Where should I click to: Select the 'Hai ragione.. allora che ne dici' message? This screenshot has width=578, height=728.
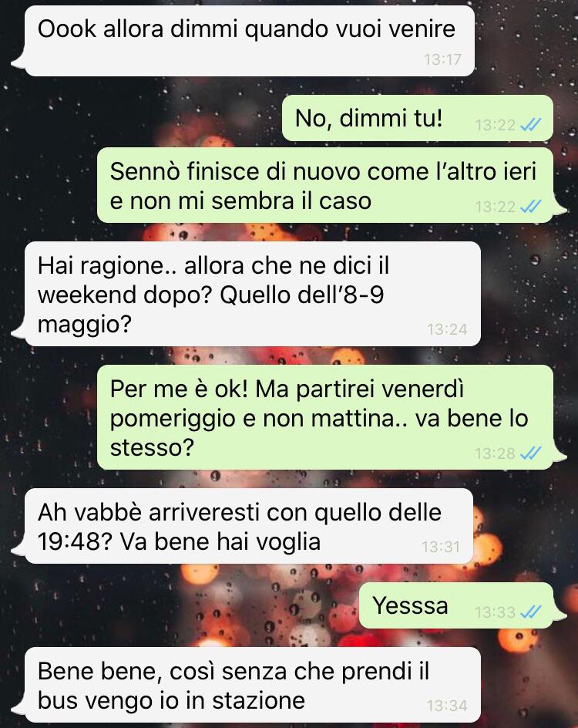252,293
